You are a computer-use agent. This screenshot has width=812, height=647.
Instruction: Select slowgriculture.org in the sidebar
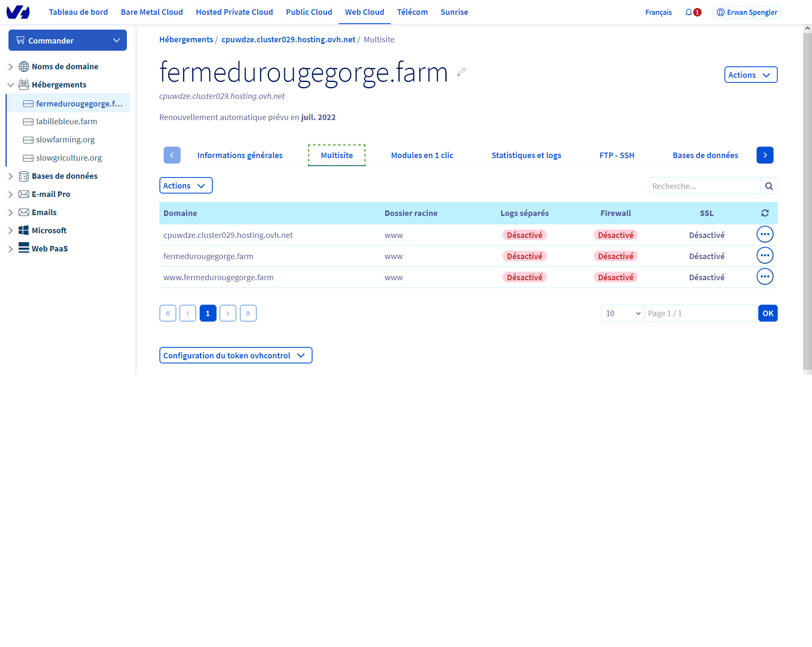(69, 158)
